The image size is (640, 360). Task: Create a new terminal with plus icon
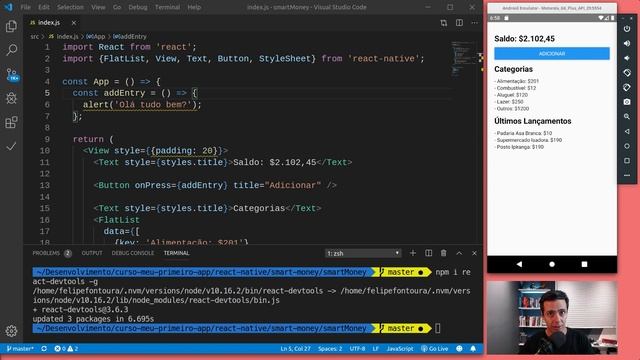coord(413,253)
